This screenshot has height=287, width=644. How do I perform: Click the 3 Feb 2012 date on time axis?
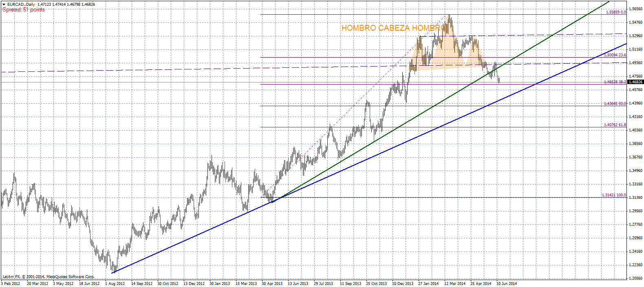pos(11,284)
